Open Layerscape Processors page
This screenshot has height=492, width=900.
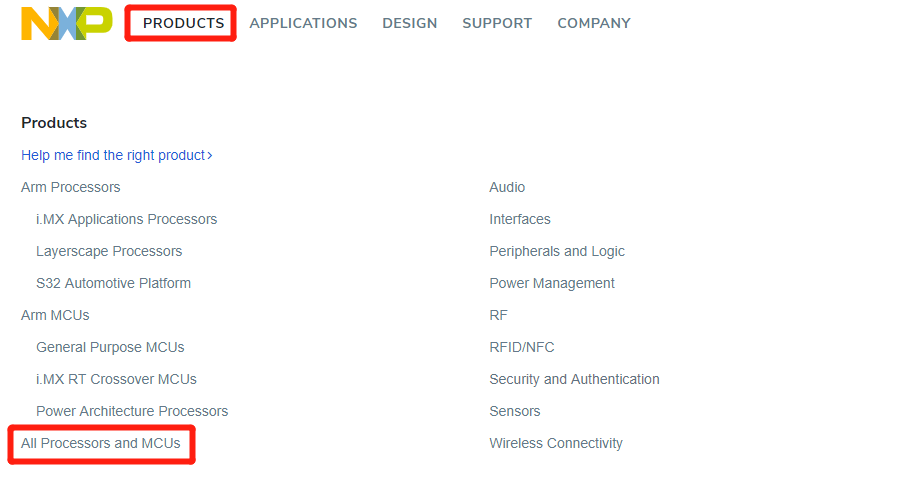pos(109,251)
